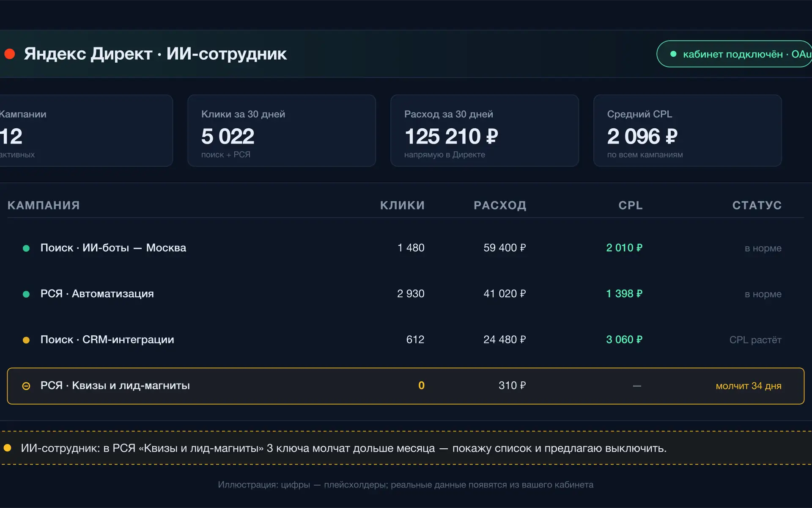This screenshot has width=812, height=508.
Task: Sort by the РАСХОД column header
Action: [500, 205]
